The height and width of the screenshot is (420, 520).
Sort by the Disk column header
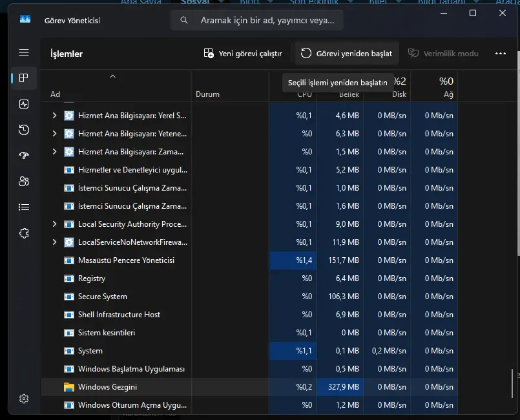tap(387, 86)
